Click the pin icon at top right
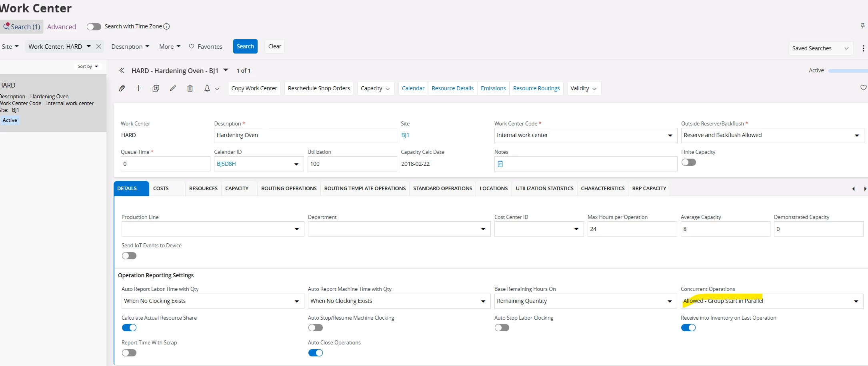 point(862,26)
